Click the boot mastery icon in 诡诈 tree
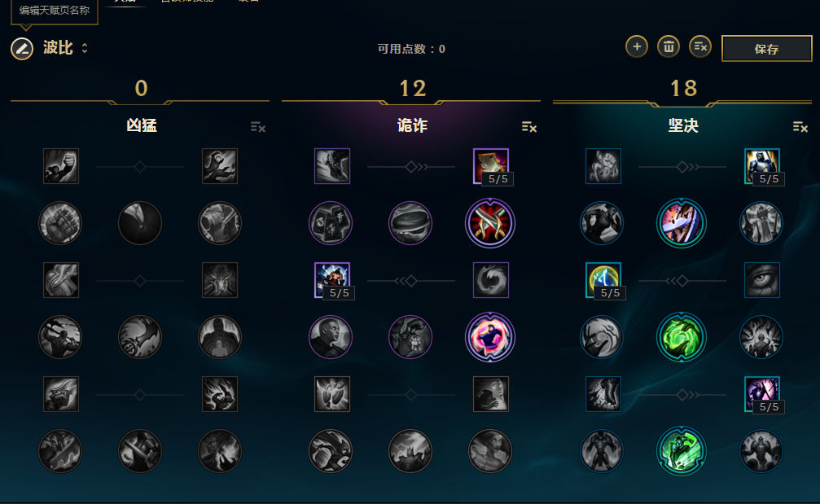820x504 pixels. [332, 166]
